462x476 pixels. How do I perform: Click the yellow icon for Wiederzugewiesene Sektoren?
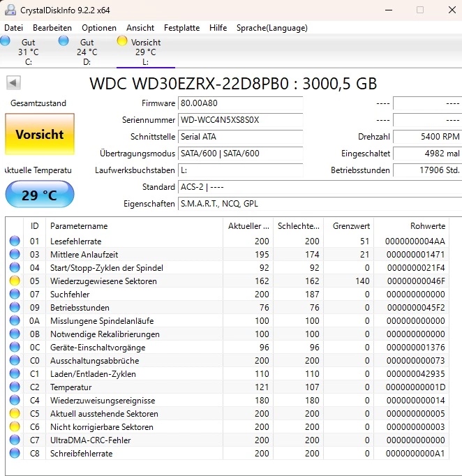(x=15, y=281)
